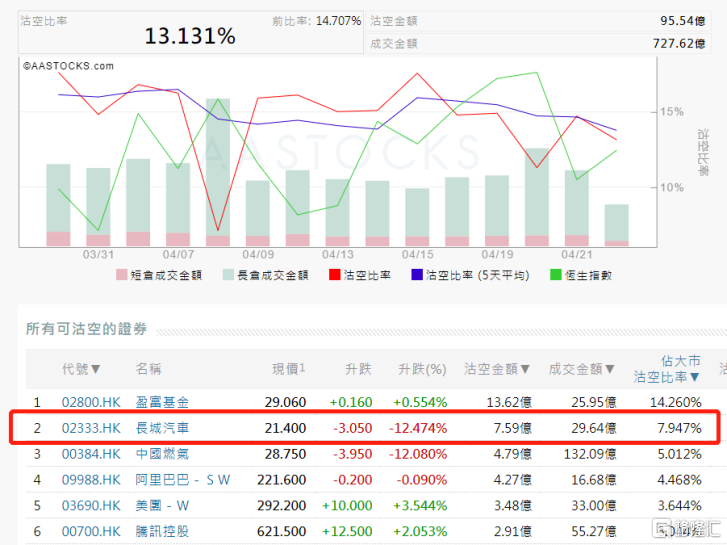
Task: Click the 04/07 date label on chart axis
Action: coord(178,255)
